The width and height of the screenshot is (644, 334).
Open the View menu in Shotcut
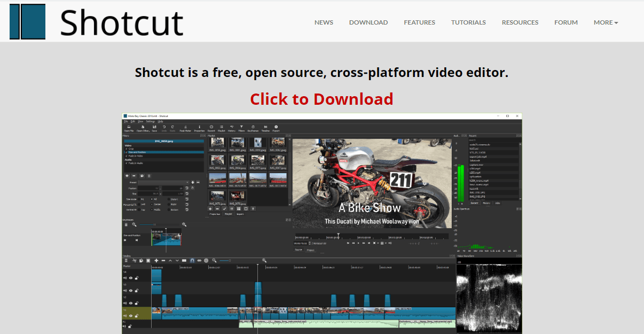pyautogui.click(x=140, y=121)
